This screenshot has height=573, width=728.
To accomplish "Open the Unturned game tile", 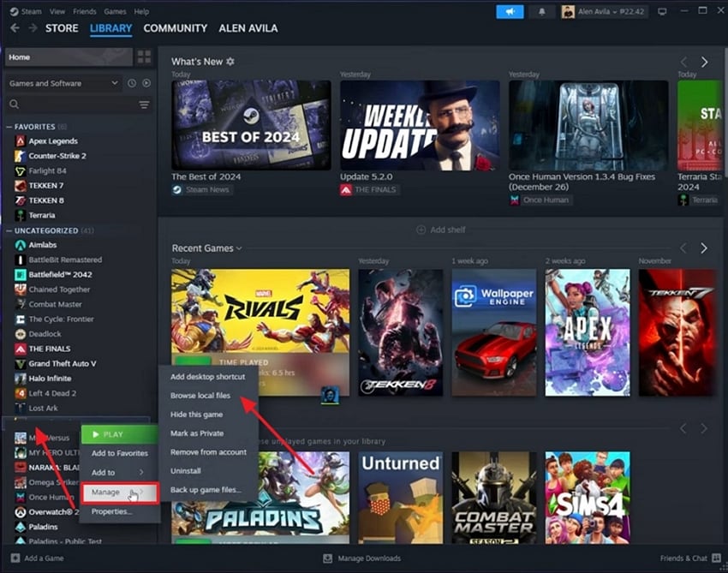I will (400, 498).
